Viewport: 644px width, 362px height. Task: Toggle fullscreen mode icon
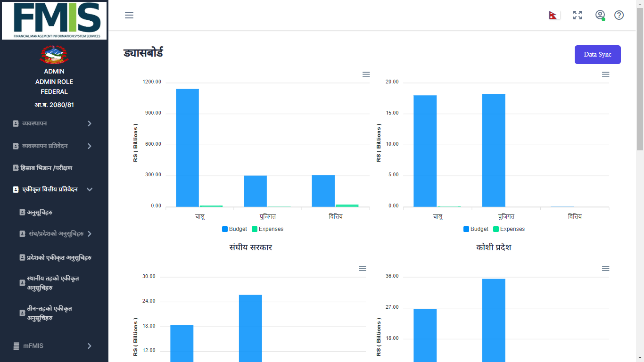578,15
